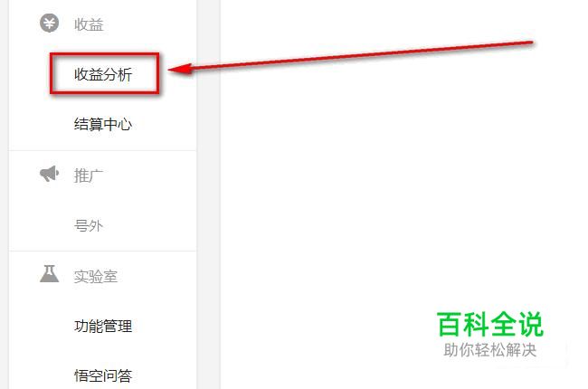Click the separator line above the 实验室 section
This screenshot has height=389, width=588.
[103, 251]
